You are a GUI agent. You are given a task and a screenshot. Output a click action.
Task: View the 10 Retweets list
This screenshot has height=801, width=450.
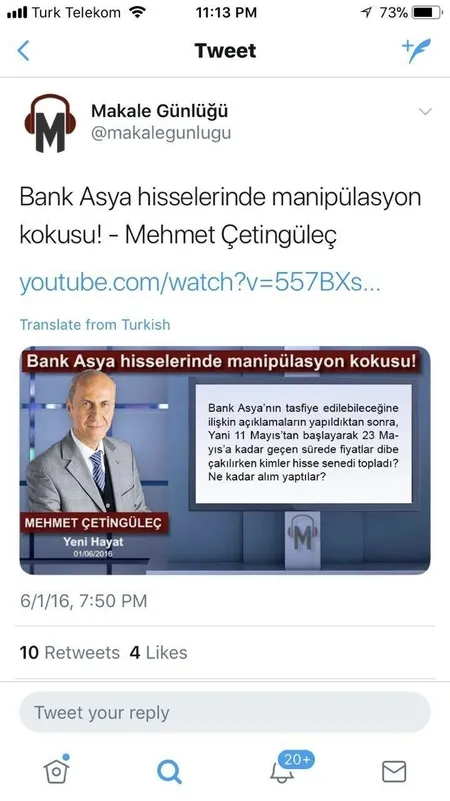pyautogui.click(x=69, y=652)
